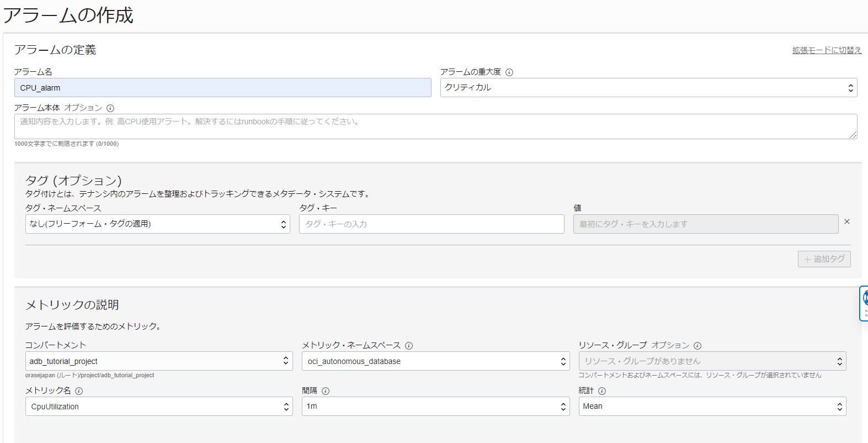
Task: Click the info icon beside メトリック名
Action: 79,391
